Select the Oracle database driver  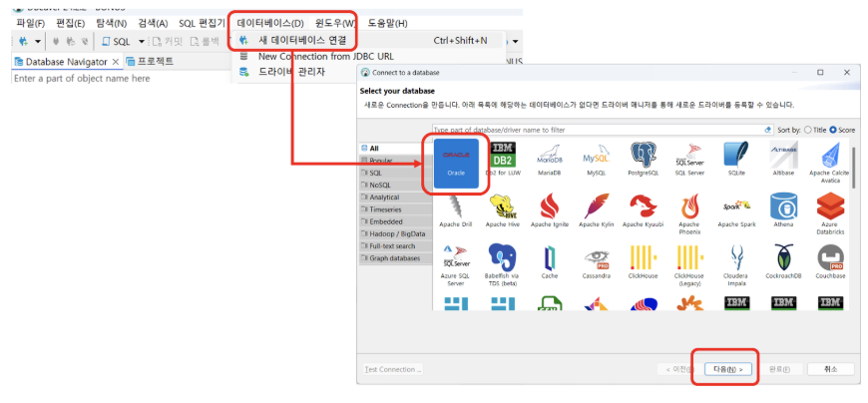pyautogui.click(x=455, y=160)
